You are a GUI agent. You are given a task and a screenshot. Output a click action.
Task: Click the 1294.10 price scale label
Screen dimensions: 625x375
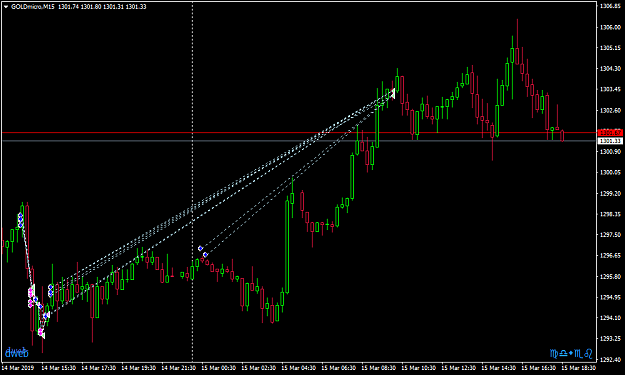tap(610, 318)
